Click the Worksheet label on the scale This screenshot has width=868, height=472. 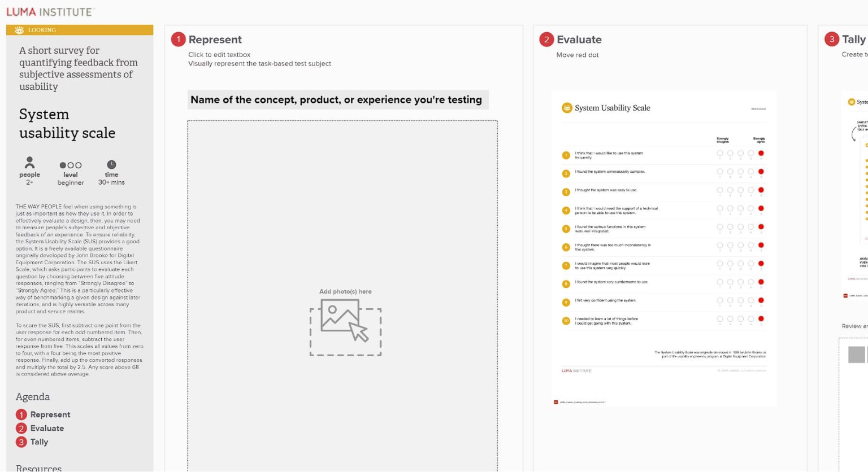click(x=759, y=107)
